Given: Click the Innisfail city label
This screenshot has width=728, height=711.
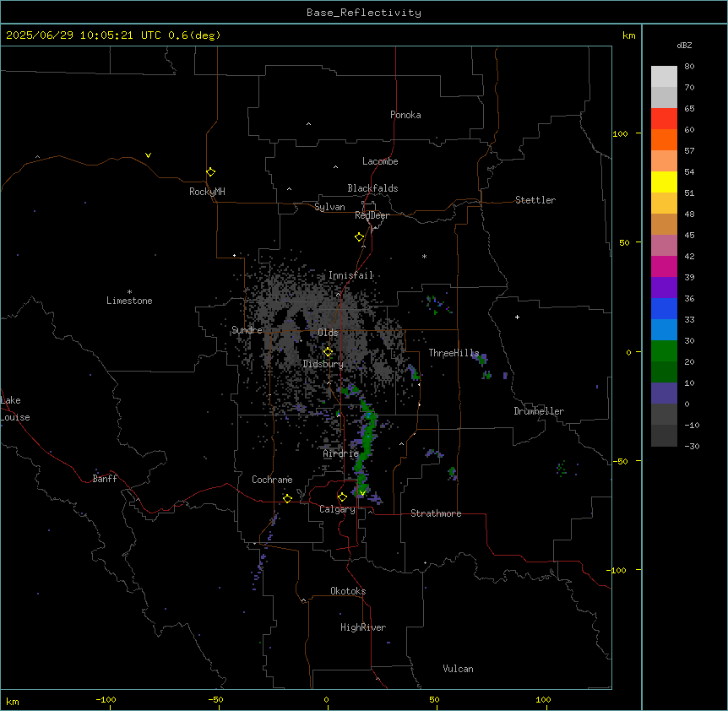Looking at the screenshot, I should coord(351,275).
